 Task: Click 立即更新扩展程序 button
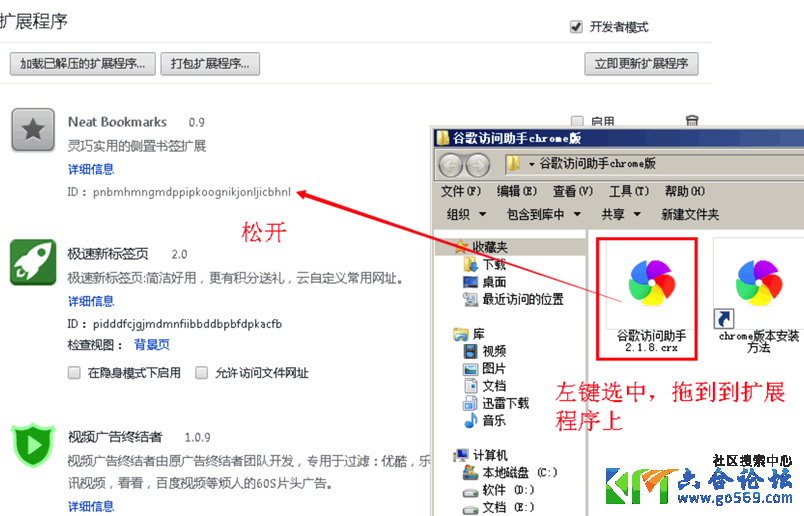(641, 63)
